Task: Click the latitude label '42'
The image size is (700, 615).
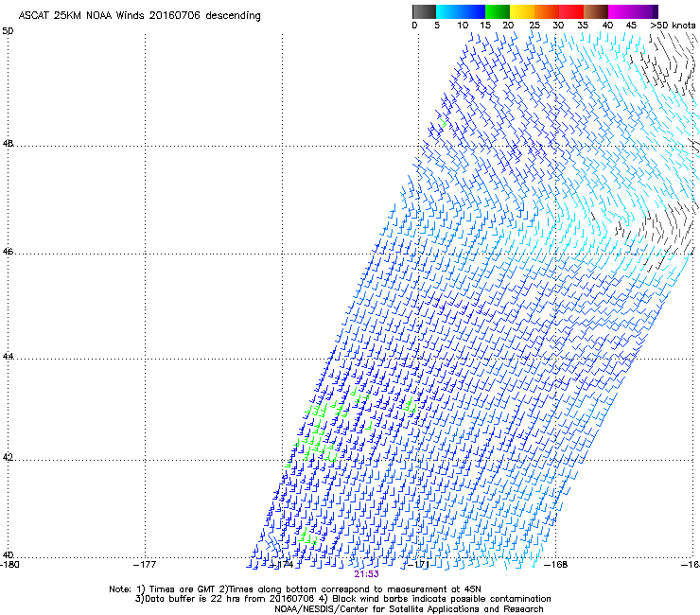Action: [8, 458]
